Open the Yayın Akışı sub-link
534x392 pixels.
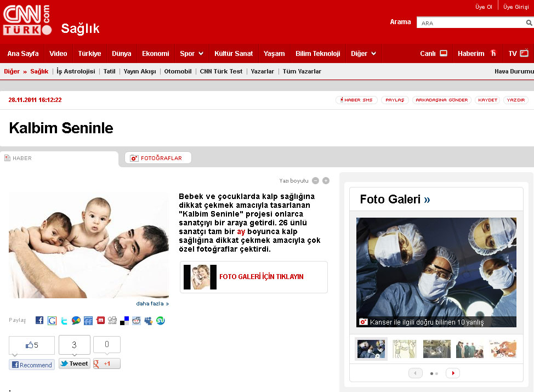[140, 71]
